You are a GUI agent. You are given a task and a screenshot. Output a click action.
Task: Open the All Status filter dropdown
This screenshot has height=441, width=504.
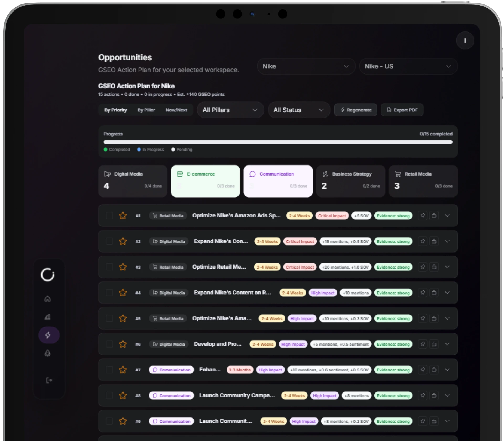coord(299,110)
